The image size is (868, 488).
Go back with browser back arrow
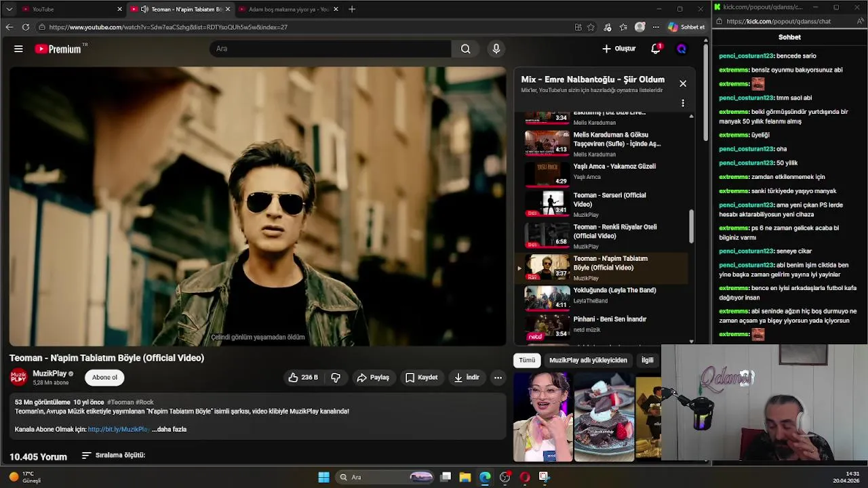(x=9, y=27)
